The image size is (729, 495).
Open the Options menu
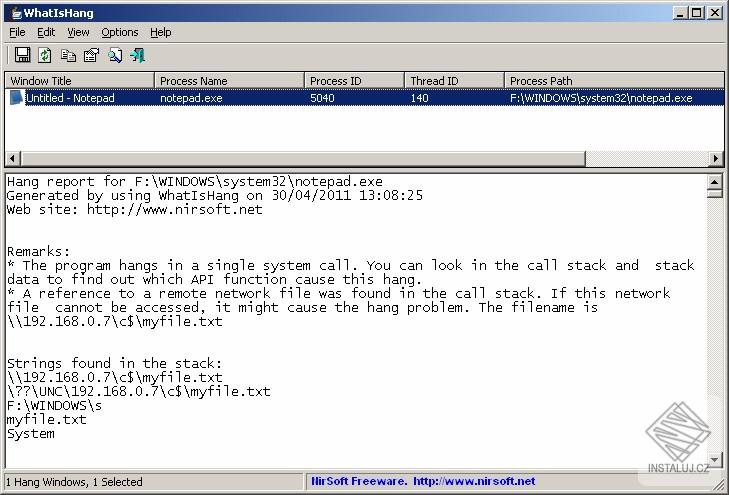pyautogui.click(x=119, y=32)
